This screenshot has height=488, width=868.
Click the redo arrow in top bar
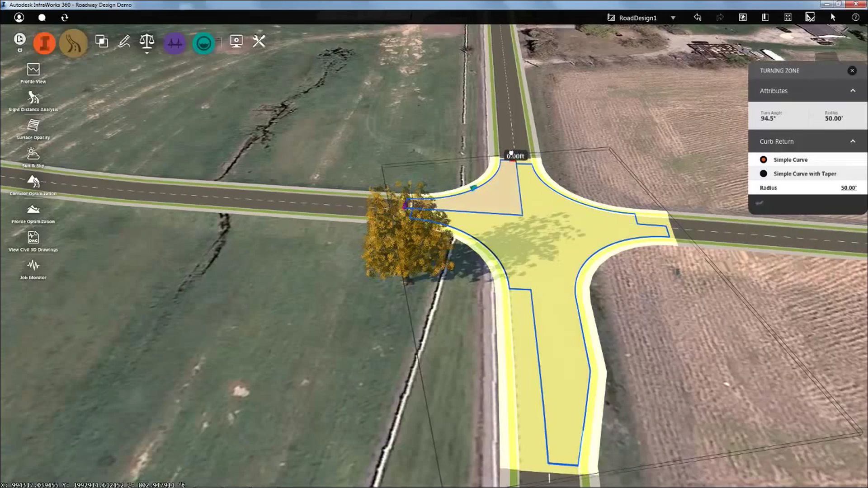coord(720,17)
